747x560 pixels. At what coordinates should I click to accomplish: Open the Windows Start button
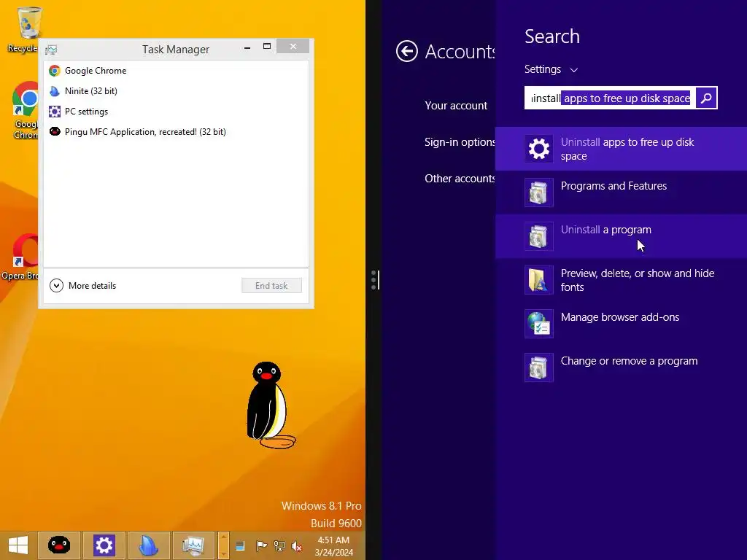pyautogui.click(x=18, y=545)
